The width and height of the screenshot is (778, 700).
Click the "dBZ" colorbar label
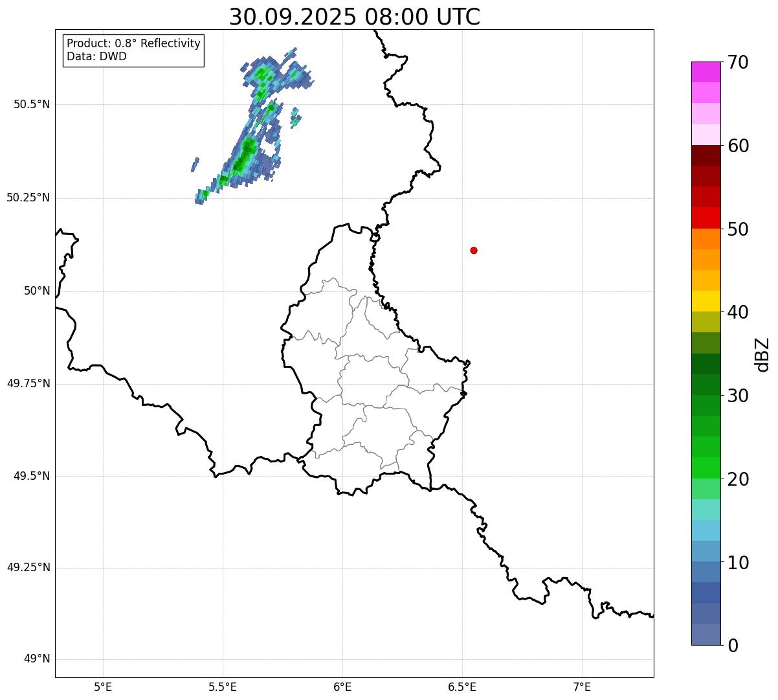(762, 354)
